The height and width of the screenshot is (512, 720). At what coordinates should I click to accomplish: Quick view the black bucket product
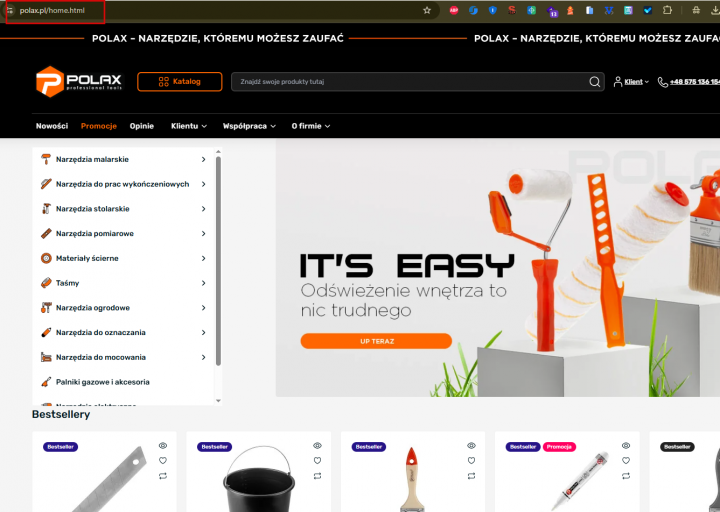tap(317, 446)
